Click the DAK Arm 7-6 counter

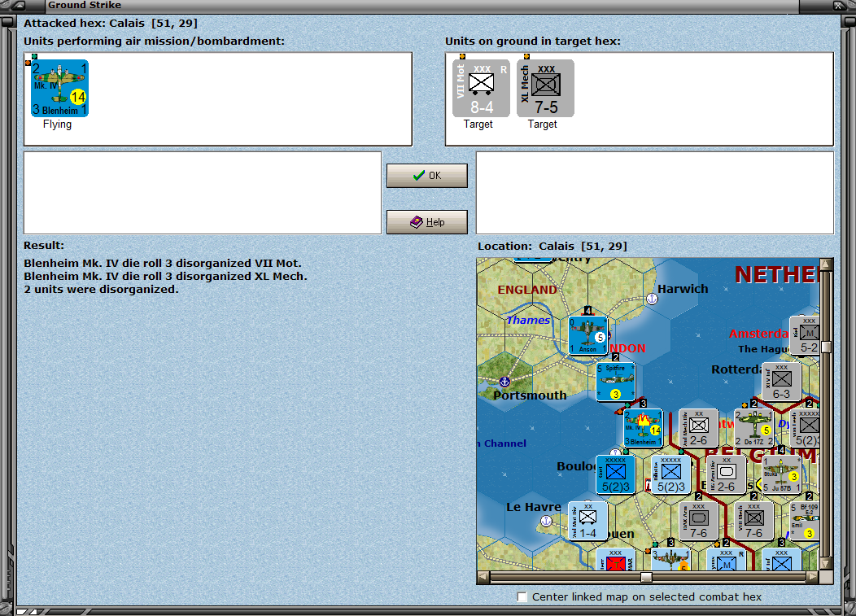coord(698,521)
